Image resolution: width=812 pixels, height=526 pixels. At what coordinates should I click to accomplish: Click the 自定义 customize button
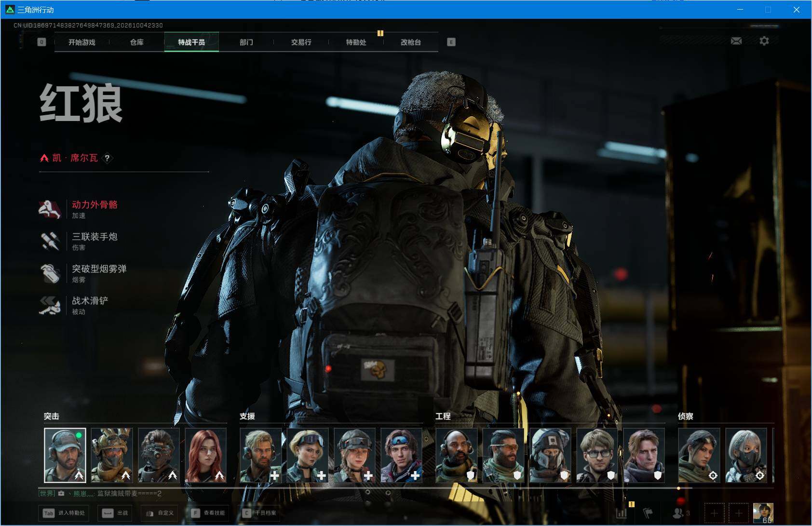[x=159, y=513]
